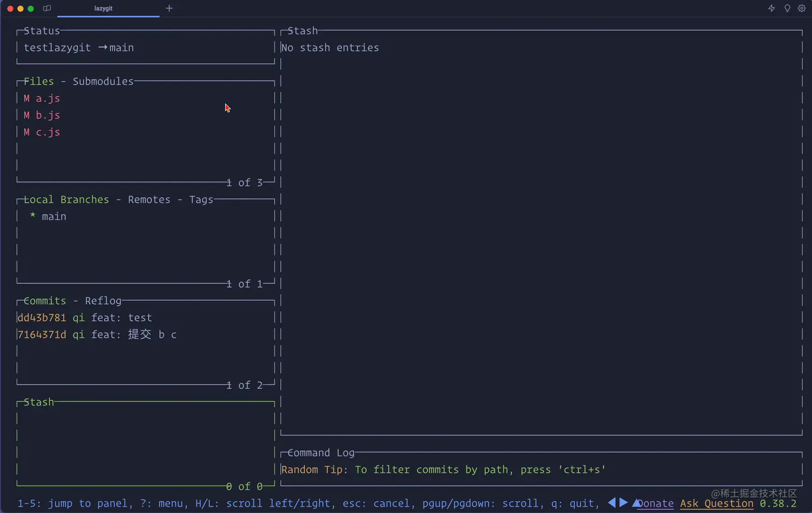Focus the Command Log panel title
812x513 pixels.
321,453
